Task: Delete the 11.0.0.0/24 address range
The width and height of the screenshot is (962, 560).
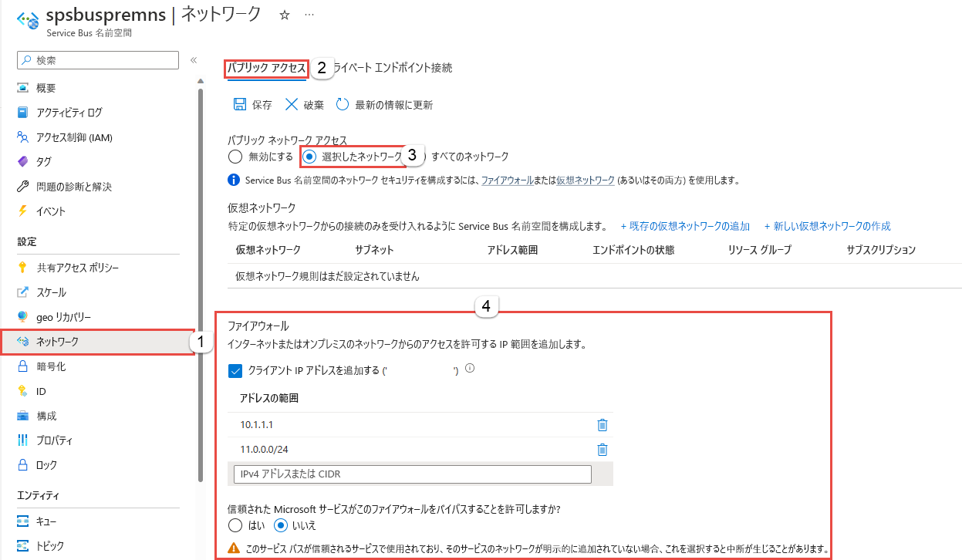Action: tap(603, 450)
